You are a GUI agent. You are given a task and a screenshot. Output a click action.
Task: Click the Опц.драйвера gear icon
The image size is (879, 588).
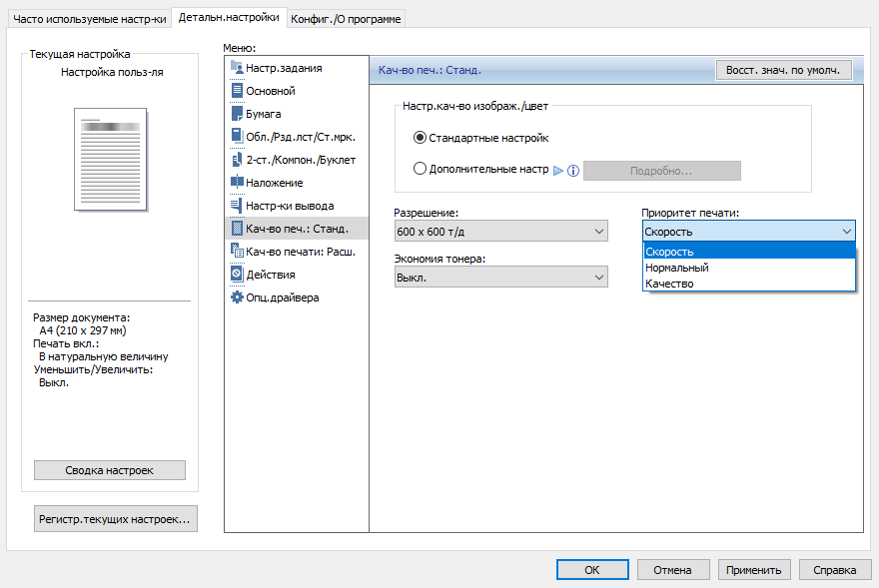point(237,297)
